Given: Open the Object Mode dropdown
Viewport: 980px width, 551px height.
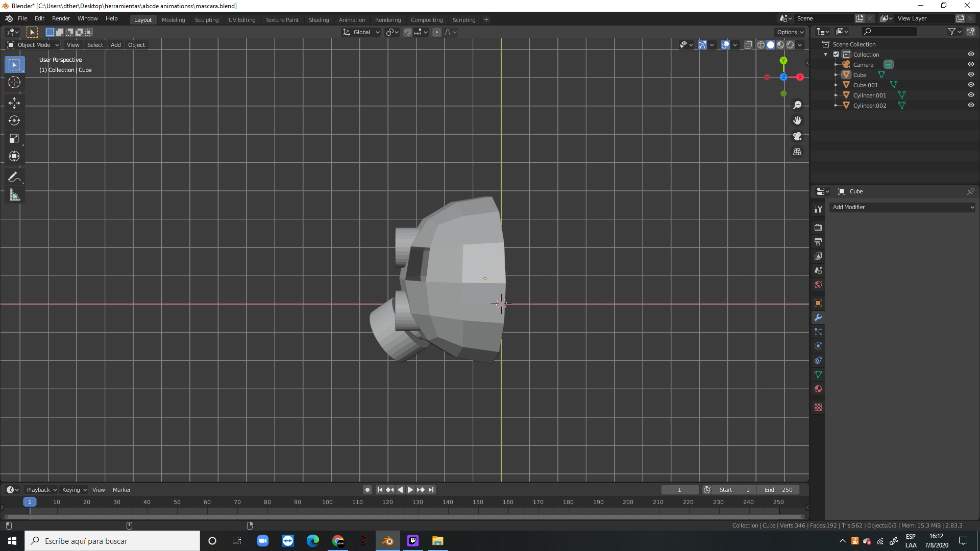Looking at the screenshot, I should click(34, 45).
